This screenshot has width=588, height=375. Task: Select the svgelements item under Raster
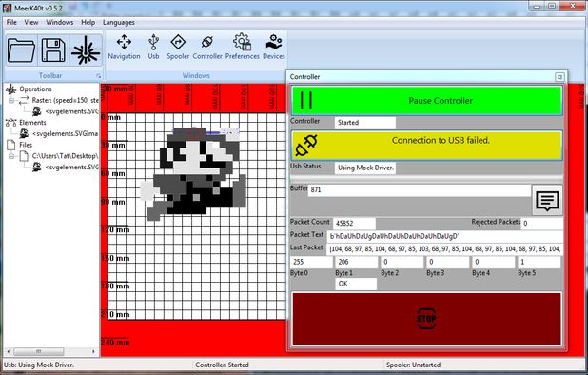[x=71, y=111]
